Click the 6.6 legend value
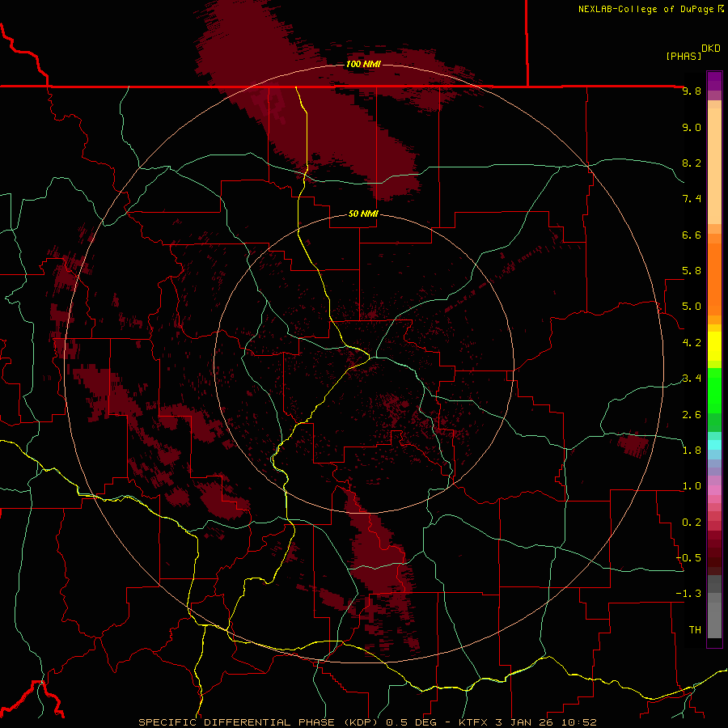 tap(692, 235)
